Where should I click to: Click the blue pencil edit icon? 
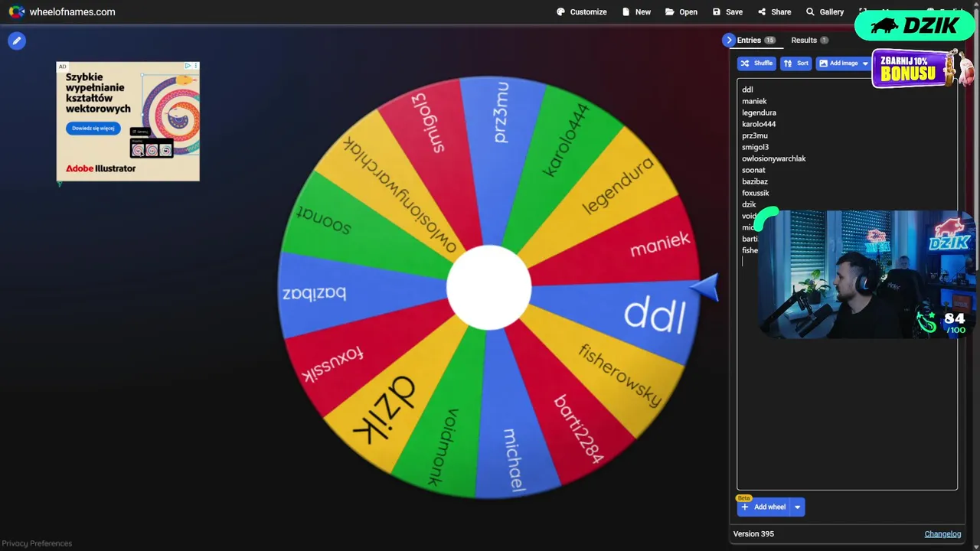tap(17, 41)
